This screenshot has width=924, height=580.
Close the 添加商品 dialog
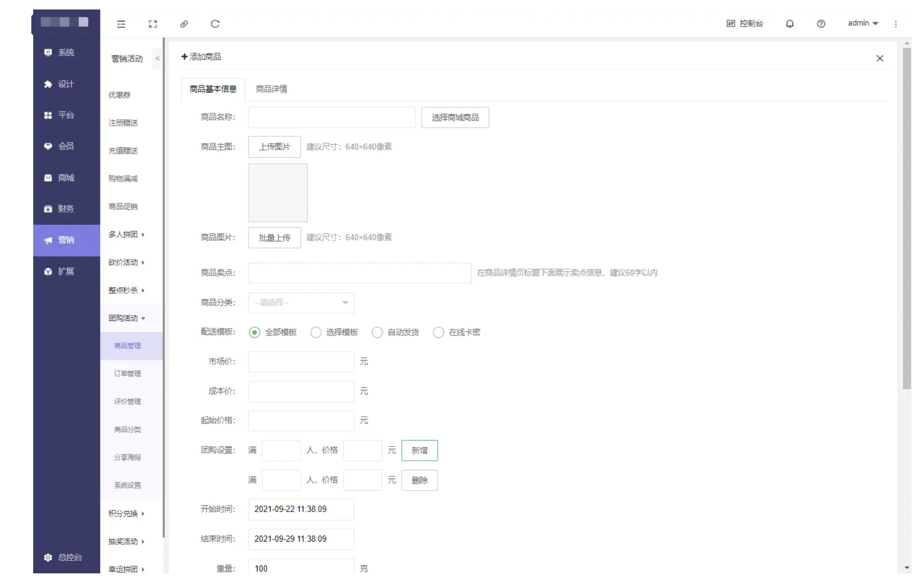[880, 58]
